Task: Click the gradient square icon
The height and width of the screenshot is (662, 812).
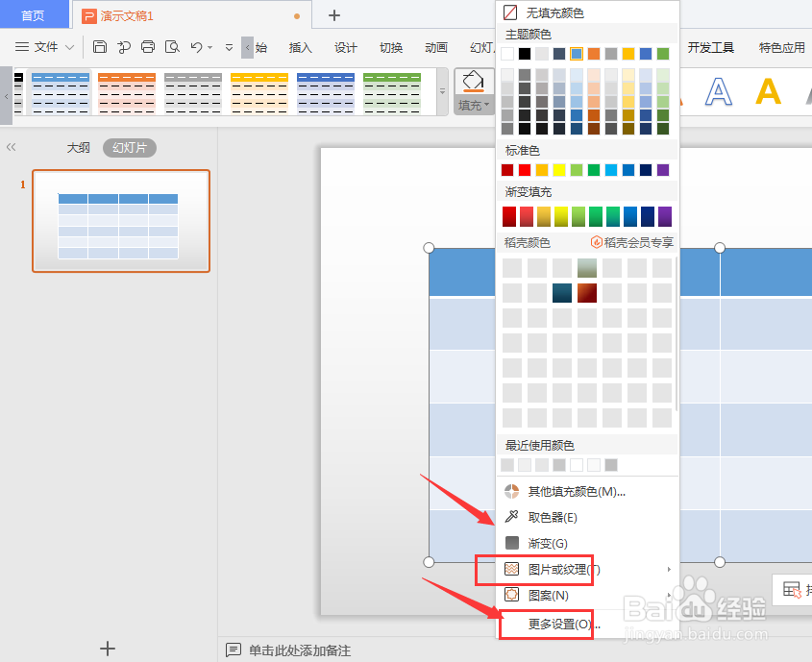Action: [511, 543]
